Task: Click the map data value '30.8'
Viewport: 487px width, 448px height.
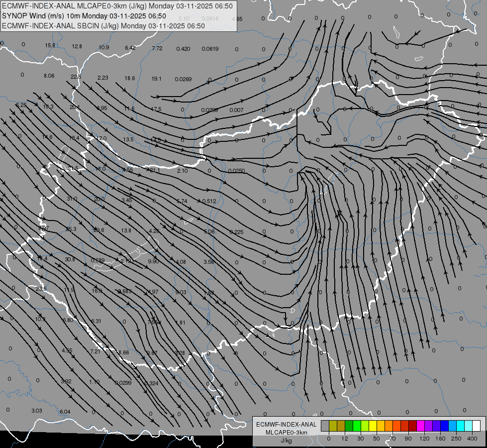Action: 70,259
